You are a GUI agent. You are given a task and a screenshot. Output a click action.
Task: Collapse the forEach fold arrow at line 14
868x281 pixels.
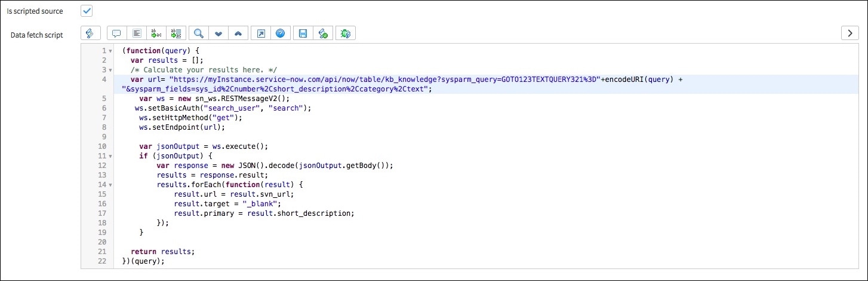click(x=110, y=185)
